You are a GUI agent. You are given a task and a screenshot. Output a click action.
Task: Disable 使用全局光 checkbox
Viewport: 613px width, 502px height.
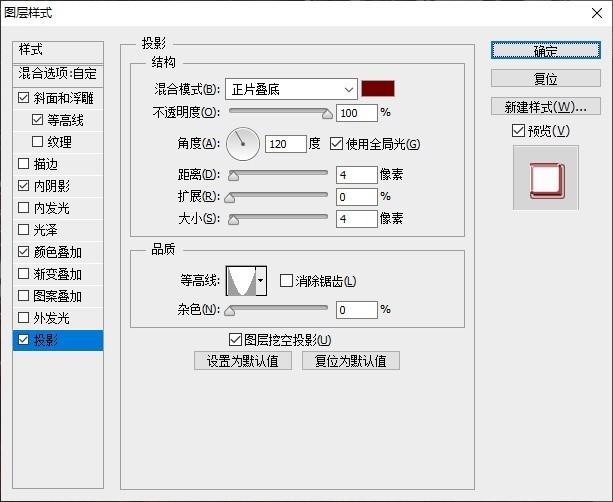[x=336, y=144]
